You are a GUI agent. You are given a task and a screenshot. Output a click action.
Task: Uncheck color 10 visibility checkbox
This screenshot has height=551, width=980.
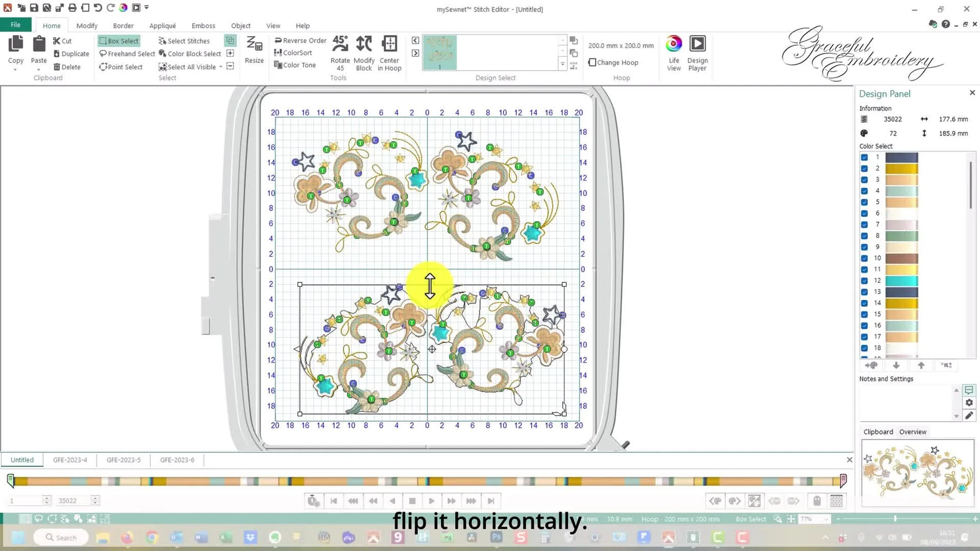(x=864, y=258)
